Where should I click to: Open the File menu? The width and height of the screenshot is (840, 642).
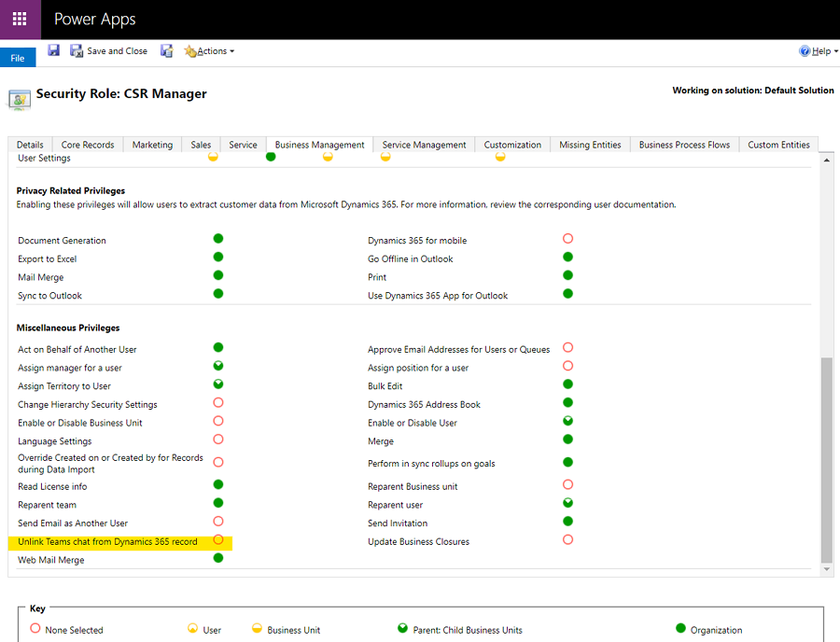click(x=18, y=58)
